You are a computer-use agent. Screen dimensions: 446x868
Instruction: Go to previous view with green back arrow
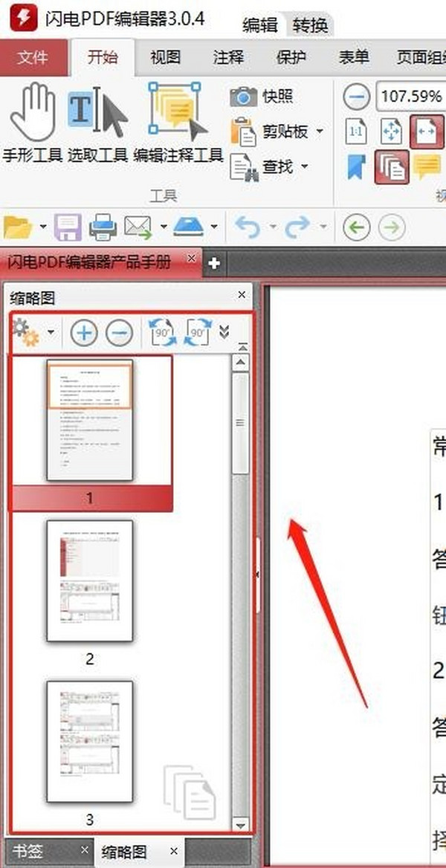point(356,227)
